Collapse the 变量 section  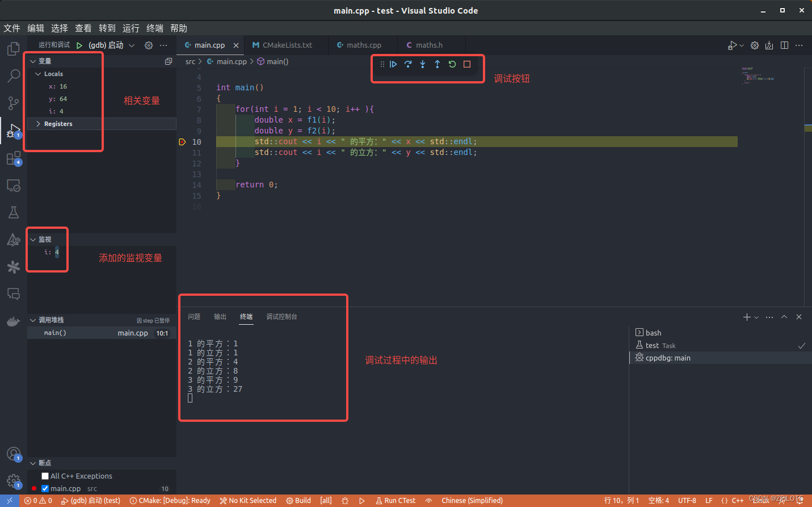[33, 61]
